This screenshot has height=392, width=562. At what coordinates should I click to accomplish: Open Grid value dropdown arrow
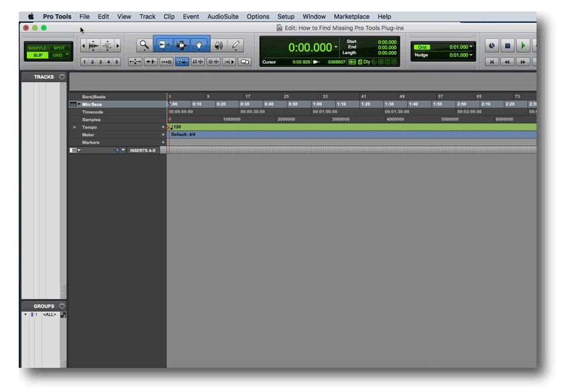click(471, 47)
